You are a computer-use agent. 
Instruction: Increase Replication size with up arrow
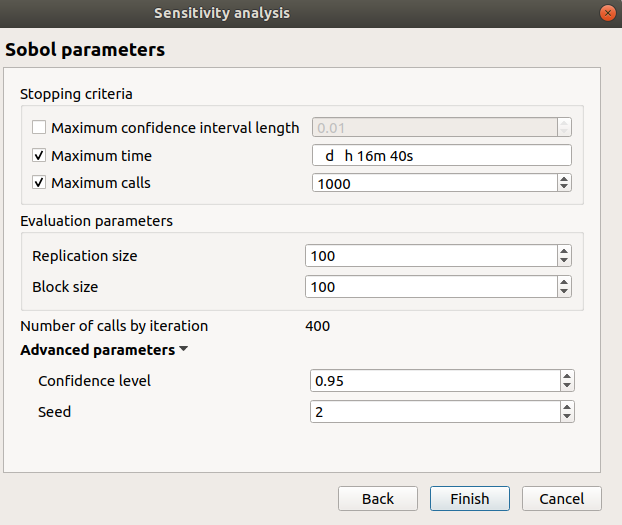(x=564, y=251)
